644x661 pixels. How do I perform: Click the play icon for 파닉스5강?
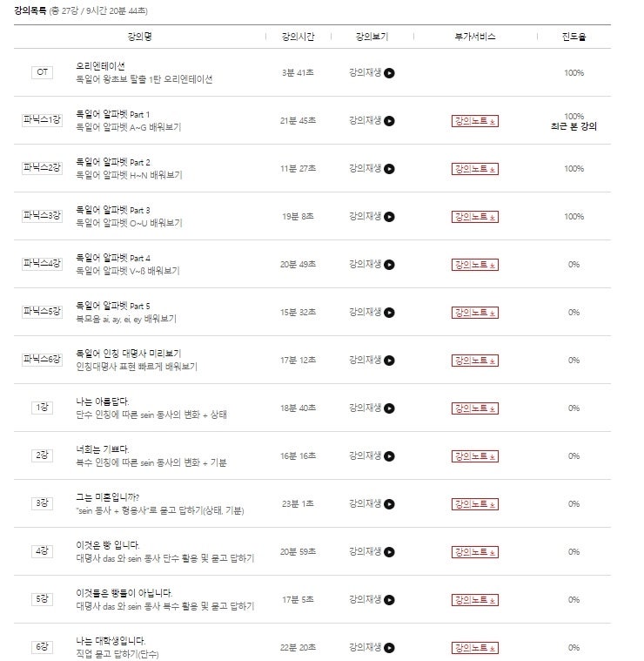coord(389,313)
